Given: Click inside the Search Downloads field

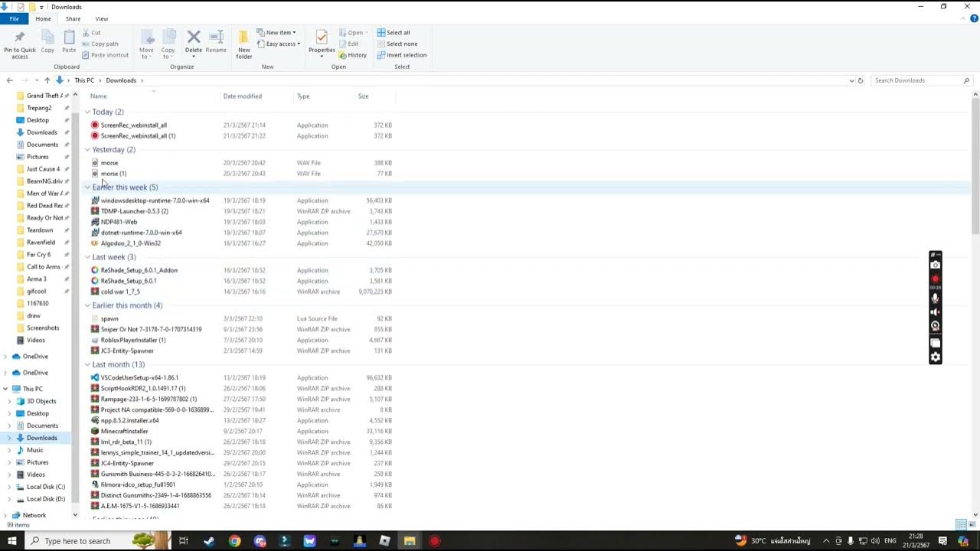Looking at the screenshot, I should click(x=921, y=80).
